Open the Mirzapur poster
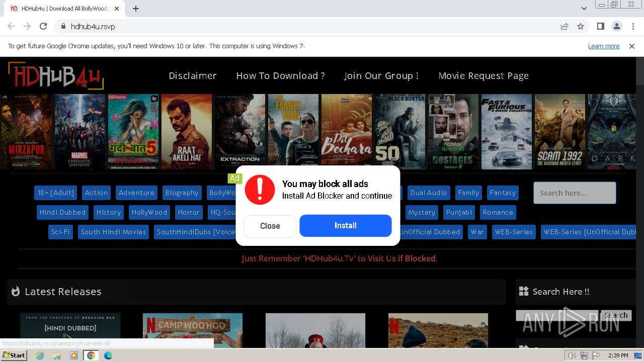This screenshot has width=644, height=362. [x=26, y=132]
